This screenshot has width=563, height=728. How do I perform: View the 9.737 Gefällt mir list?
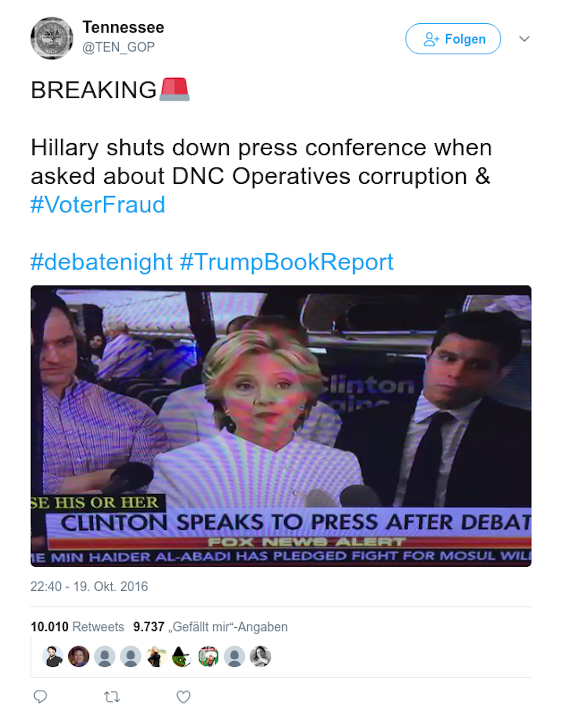point(210,626)
